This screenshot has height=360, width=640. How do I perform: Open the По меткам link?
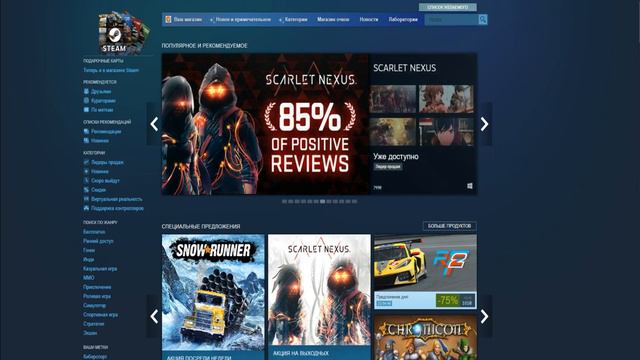tap(102, 110)
